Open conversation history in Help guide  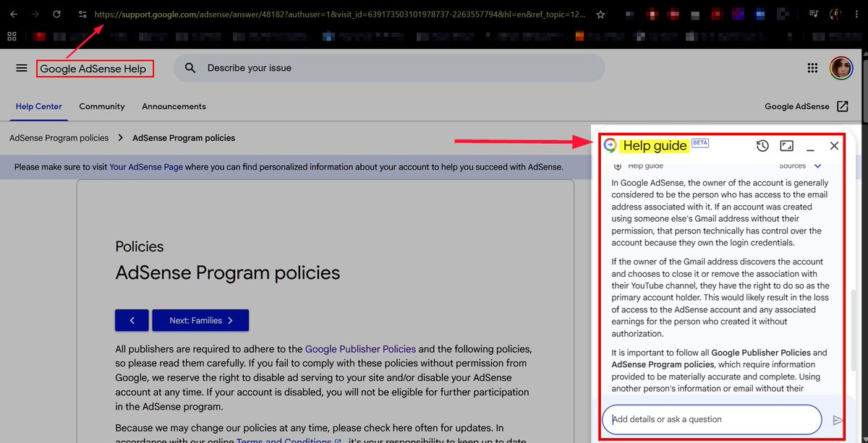click(762, 146)
